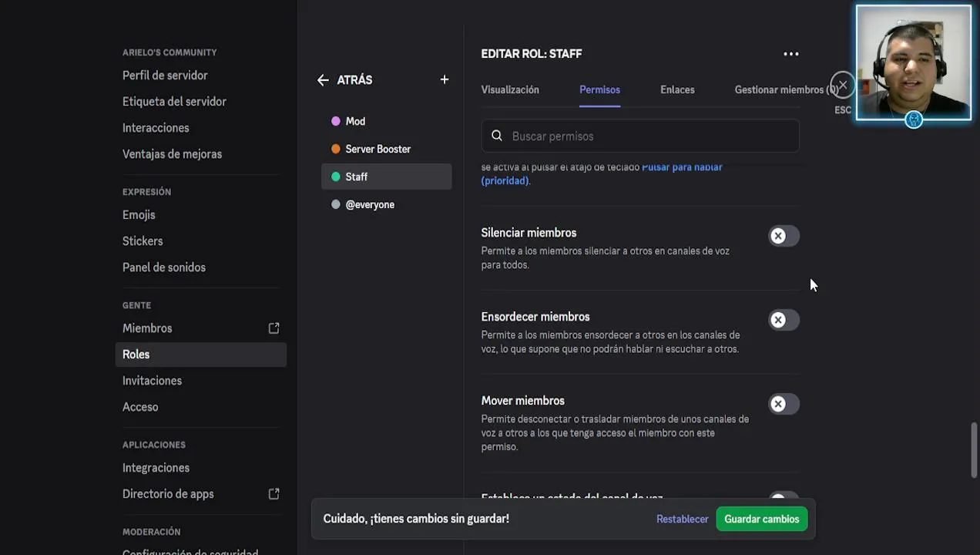980x555 pixels.
Task: Open Emojis settings in sidebar
Action: point(139,215)
